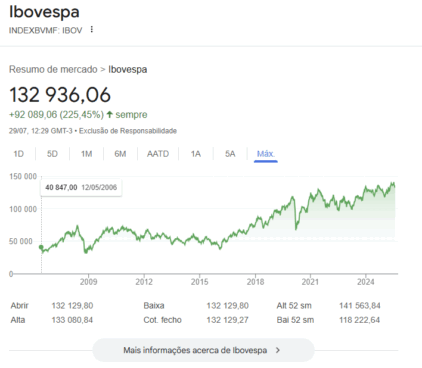Click the Ibovespa breadcrumb text after Resumo de mercado
This screenshot has height=368, width=422.
coord(128,69)
